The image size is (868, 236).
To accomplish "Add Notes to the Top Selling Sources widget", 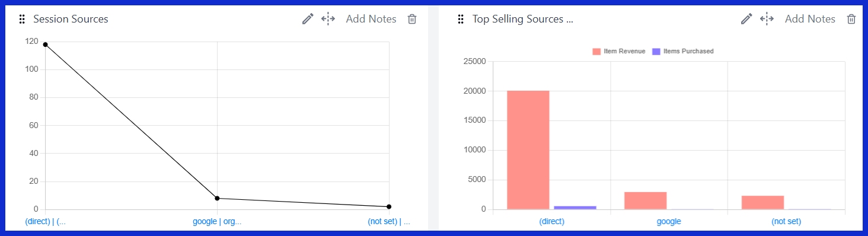I will click(810, 19).
